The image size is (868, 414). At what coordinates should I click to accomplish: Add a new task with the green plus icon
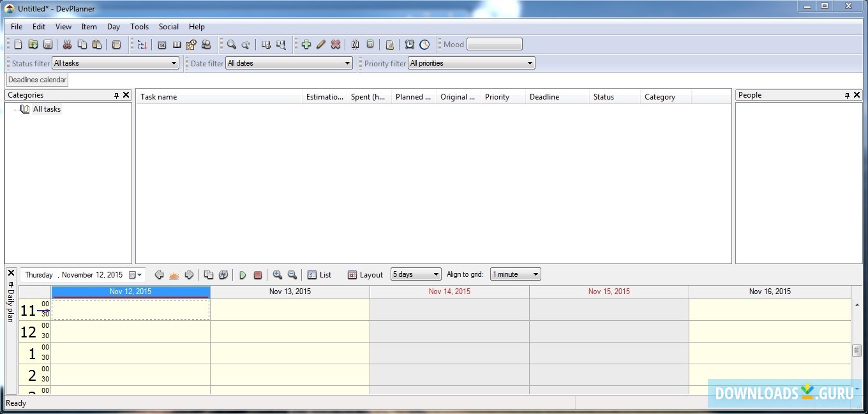[x=306, y=44]
